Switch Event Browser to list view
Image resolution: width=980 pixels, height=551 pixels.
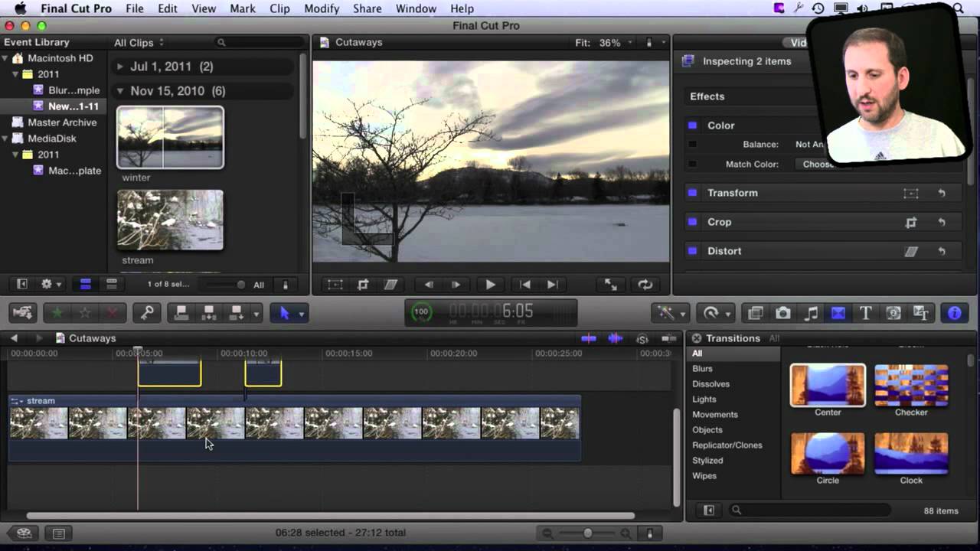coord(112,285)
